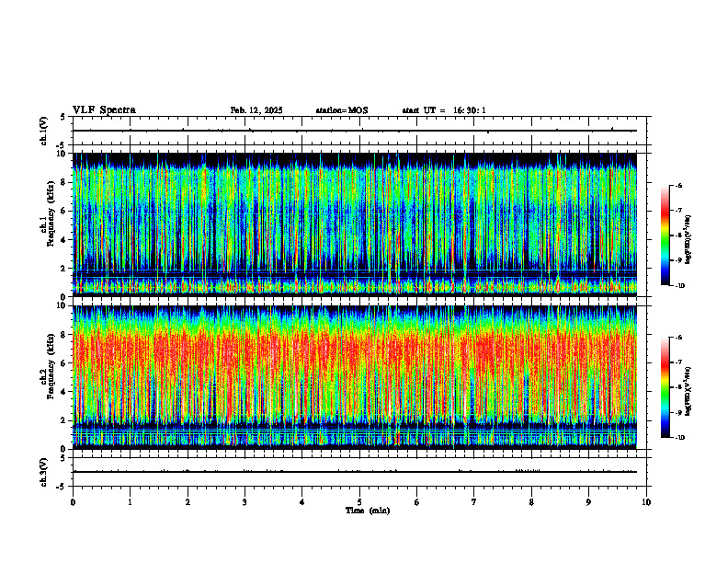Click the "ch.1(V)" waveform axis label
The image size is (728, 563).
pos(43,131)
